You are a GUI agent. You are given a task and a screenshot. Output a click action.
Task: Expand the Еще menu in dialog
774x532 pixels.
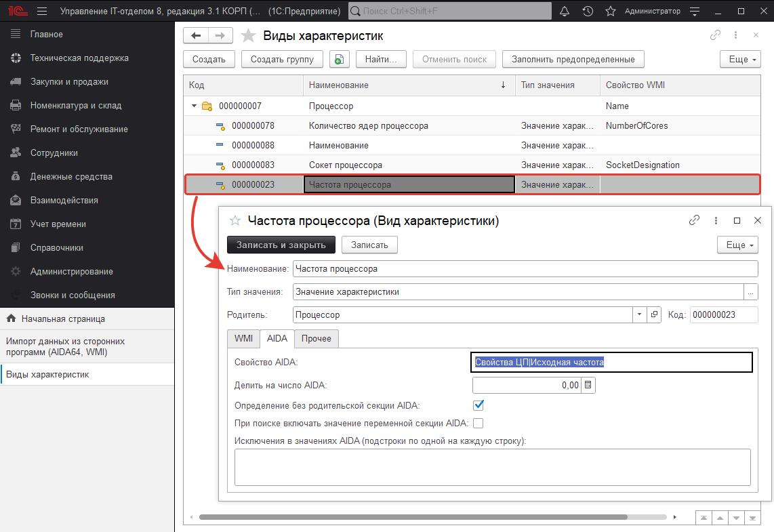pyautogui.click(x=737, y=245)
